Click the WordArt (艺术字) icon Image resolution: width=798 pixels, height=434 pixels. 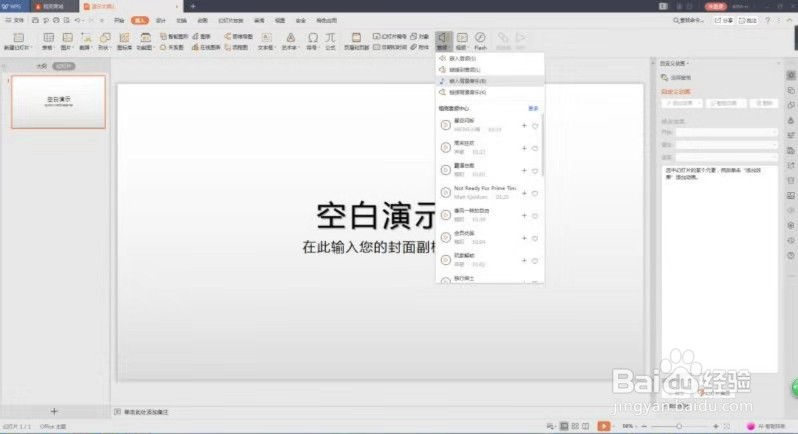pos(290,40)
